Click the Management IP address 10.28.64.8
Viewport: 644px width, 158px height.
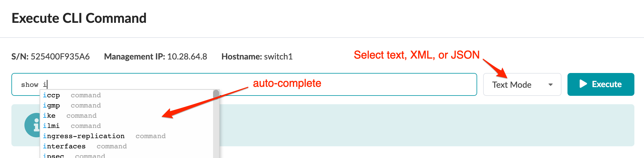(187, 56)
